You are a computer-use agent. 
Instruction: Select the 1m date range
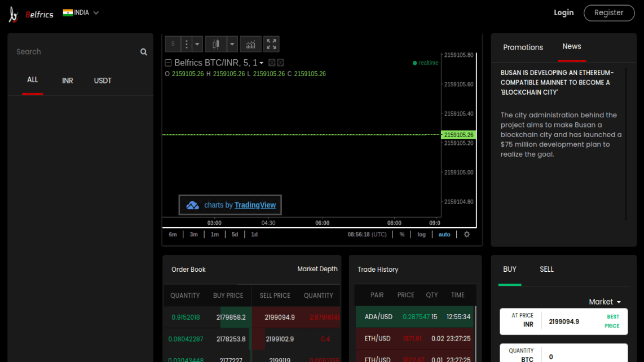[x=215, y=234]
